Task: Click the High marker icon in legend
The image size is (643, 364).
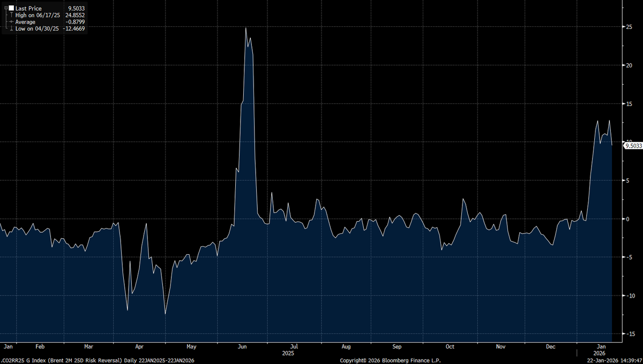Action: 11,15
